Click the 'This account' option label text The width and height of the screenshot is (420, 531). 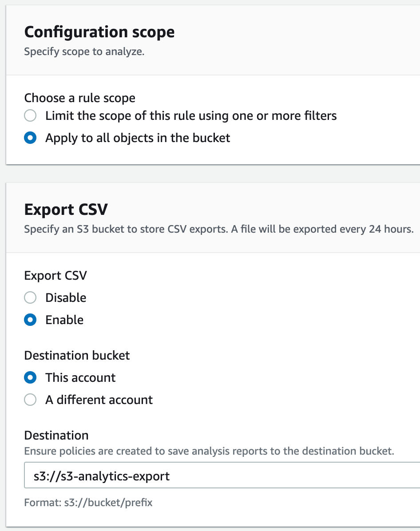(x=80, y=377)
